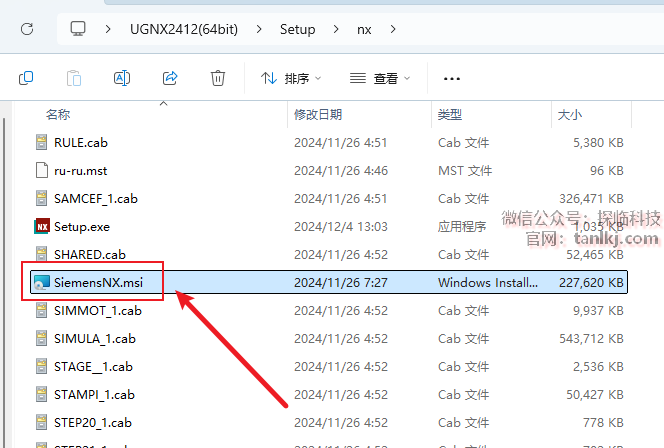Select file name STEP20_1.cab
Viewport: 664px width, 448px height.
pyautogui.click(x=93, y=422)
